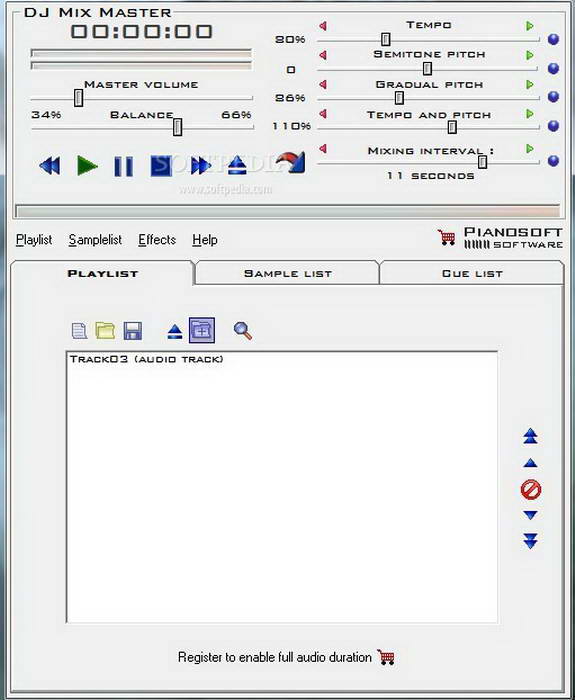The image size is (575, 700).
Task: Shorten Mixing interval with red arrow
Action: click(x=323, y=148)
